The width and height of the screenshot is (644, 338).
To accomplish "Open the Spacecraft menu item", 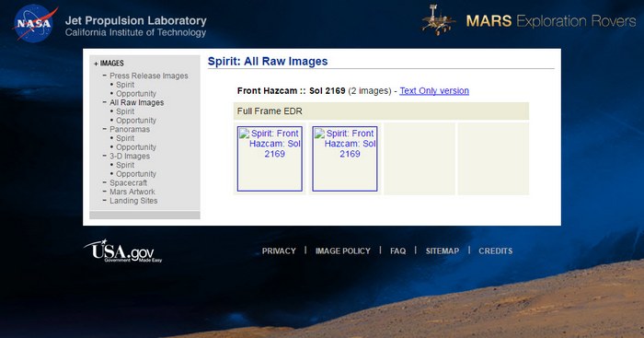I will point(128,183).
